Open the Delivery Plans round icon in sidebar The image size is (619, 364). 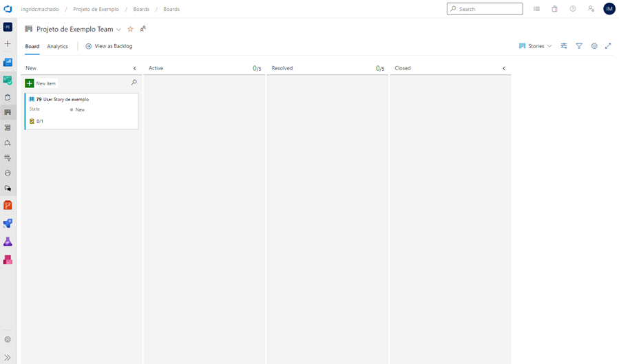[8, 173]
